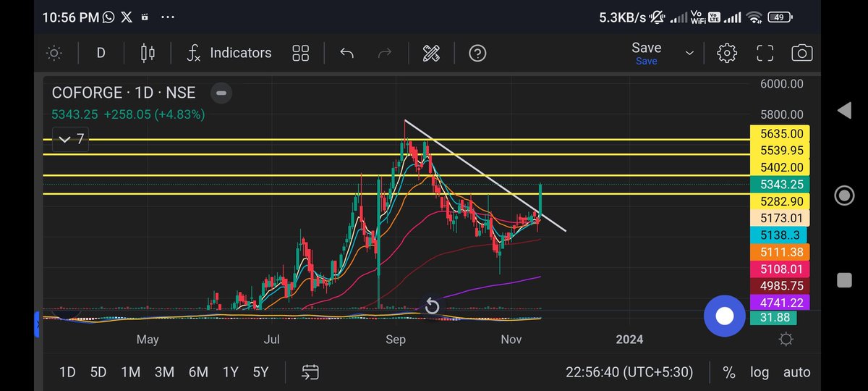Switch to the 1D range

[67, 372]
